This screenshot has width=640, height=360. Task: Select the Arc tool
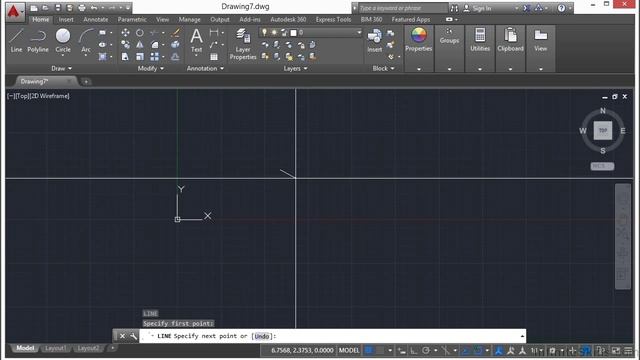pyautogui.click(x=86, y=40)
